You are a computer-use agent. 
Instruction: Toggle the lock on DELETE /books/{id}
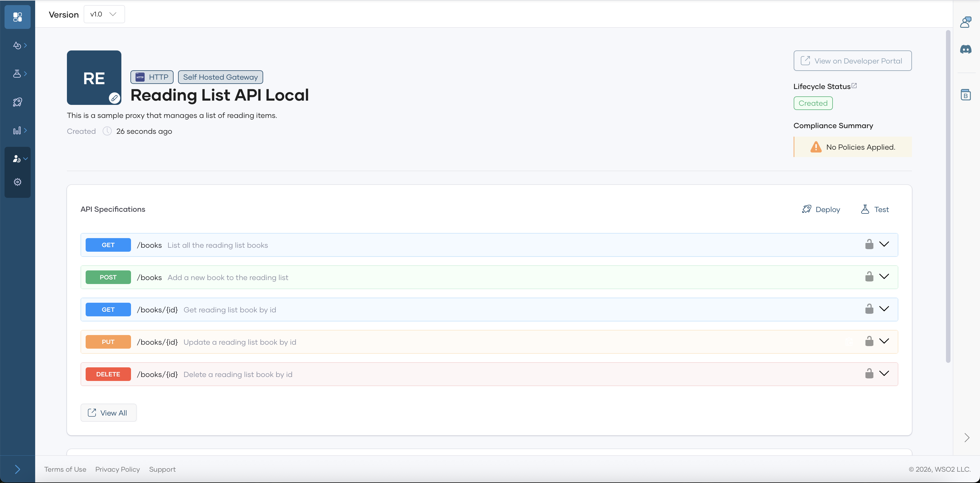pos(869,374)
